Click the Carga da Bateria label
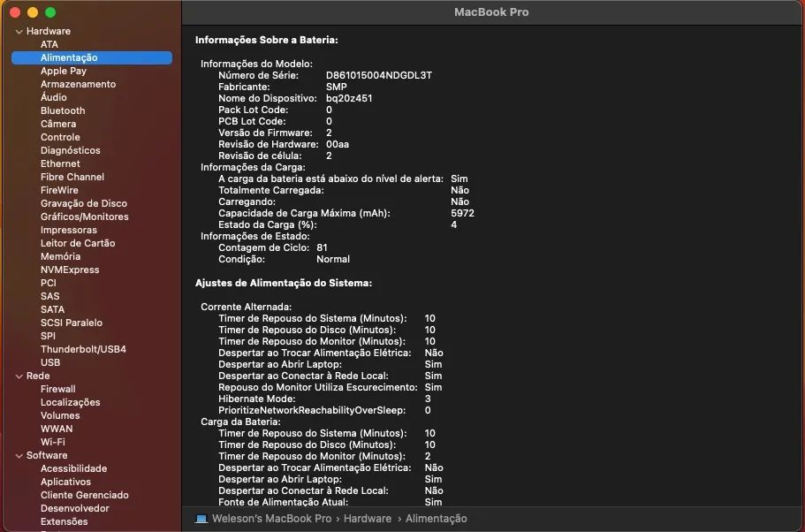 pos(240,422)
